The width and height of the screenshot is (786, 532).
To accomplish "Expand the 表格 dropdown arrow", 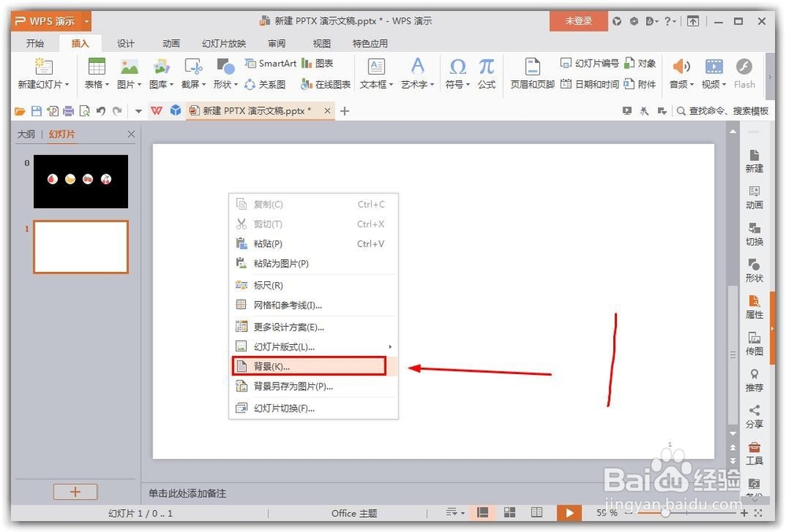I will click(107, 85).
